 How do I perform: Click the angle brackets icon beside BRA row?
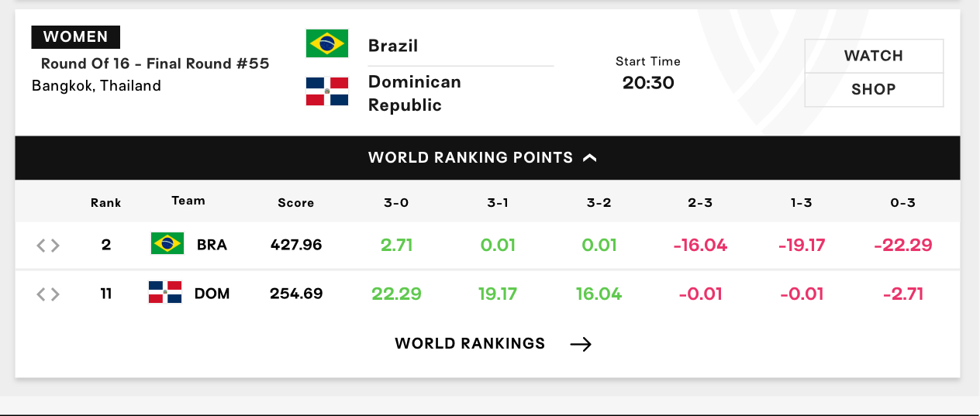pyautogui.click(x=48, y=246)
